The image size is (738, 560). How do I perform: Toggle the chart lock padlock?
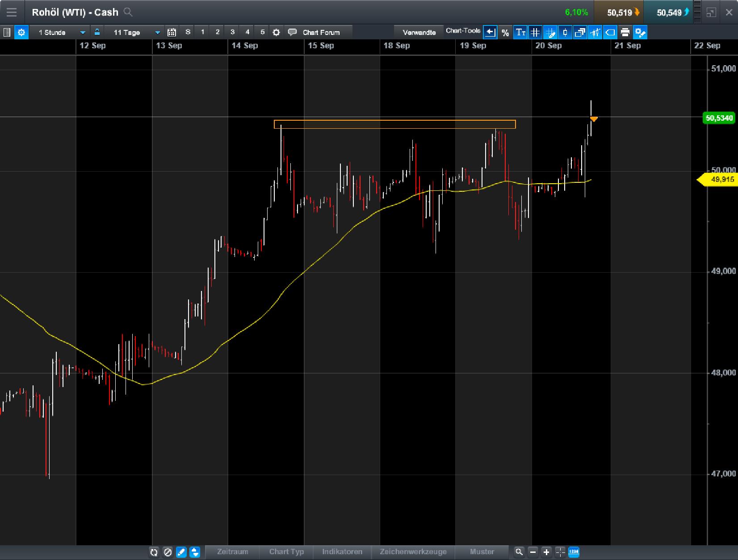97,32
